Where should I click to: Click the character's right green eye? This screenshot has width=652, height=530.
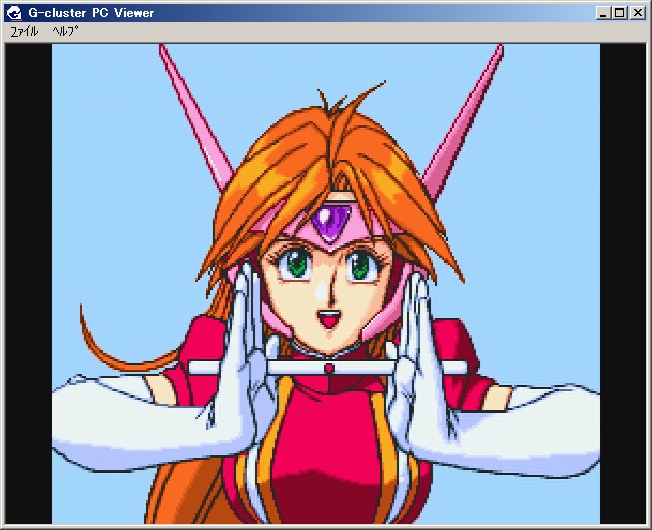[x=360, y=265]
